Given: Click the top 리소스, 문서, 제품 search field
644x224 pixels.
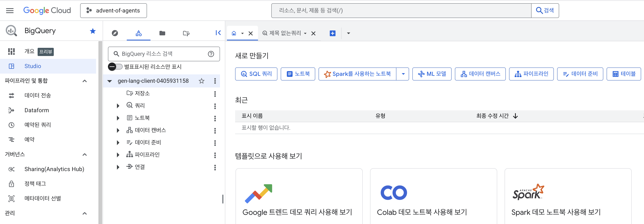Looking at the screenshot, I should pos(400,10).
